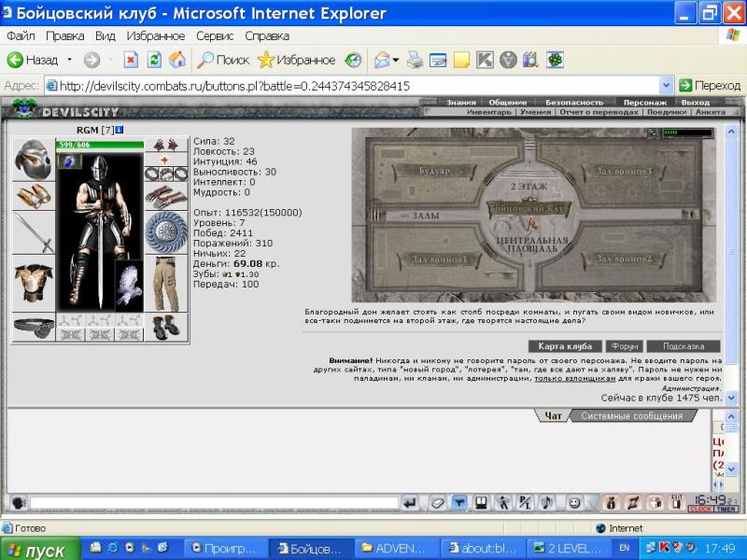The image size is (747, 560).
Task: Click the round shield slot
Action: [x=166, y=232]
